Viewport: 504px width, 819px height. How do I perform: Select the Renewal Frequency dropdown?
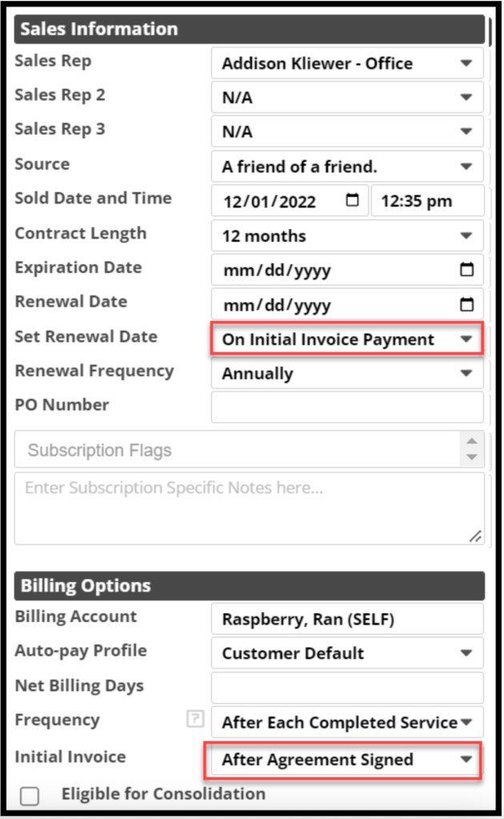(347, 374)
